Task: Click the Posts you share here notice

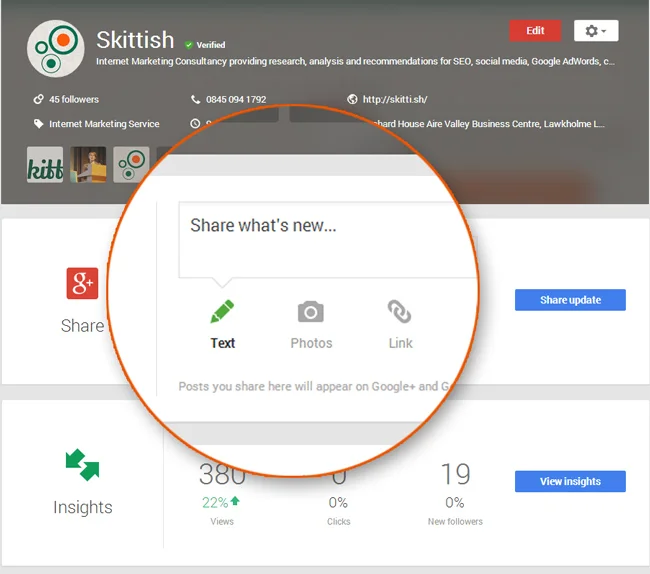Action: tap(314, 386)
